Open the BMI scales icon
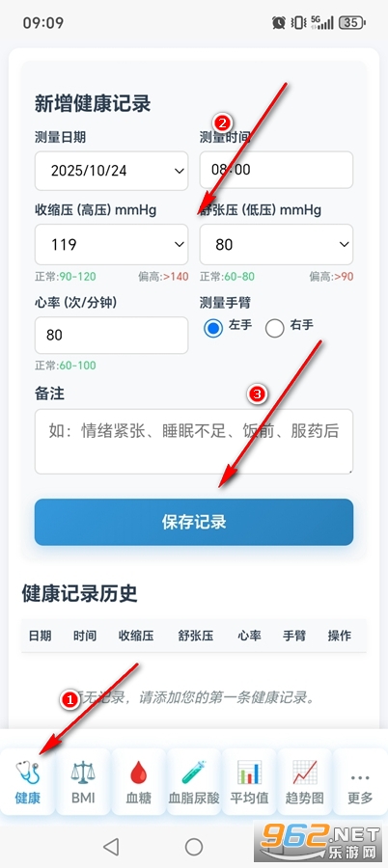 tap(83, 772)
